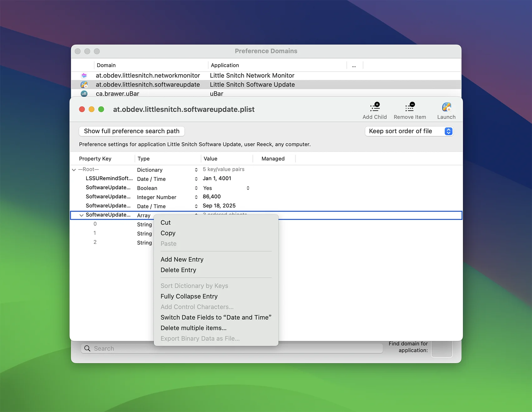Select the —Root— key row
532x412 pixels.
(89, 169)
